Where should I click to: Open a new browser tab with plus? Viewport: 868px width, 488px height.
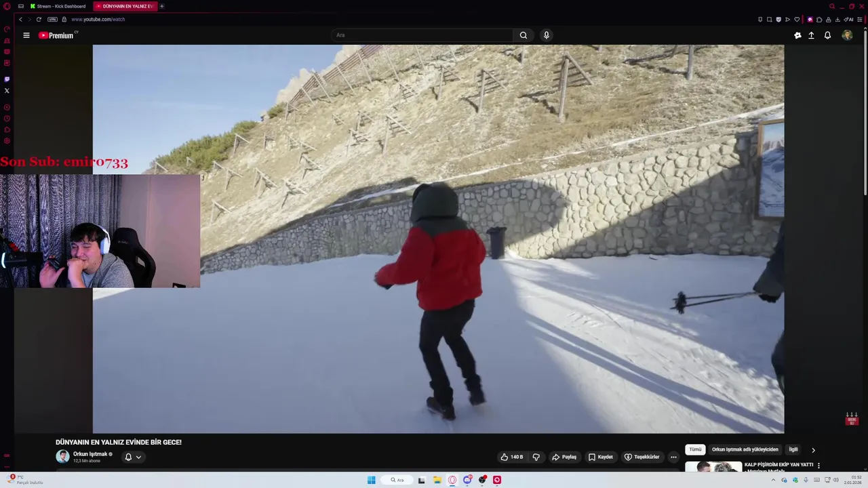[162, 6]
